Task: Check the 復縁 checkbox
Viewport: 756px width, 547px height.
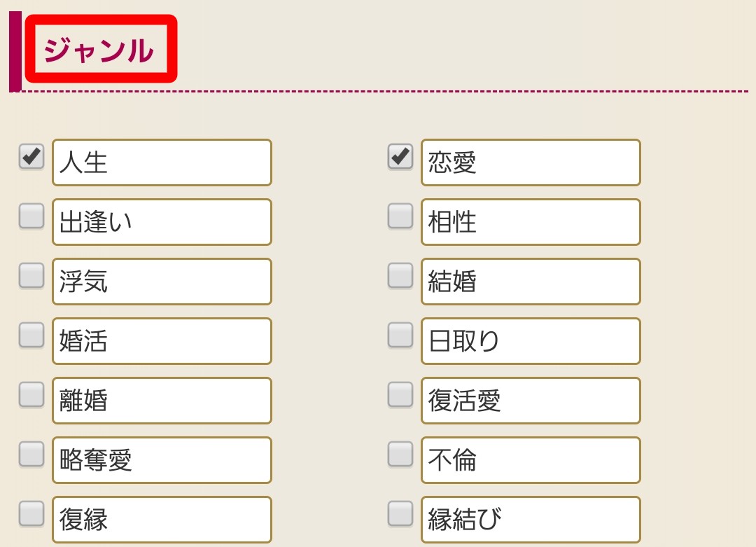Action: click(31, 514)
